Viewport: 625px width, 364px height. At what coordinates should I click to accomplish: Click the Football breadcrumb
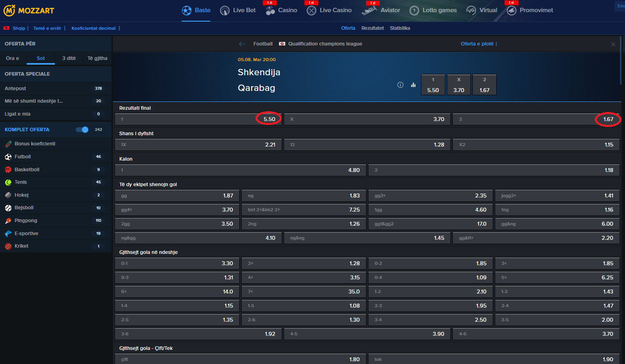click(263, 44)
